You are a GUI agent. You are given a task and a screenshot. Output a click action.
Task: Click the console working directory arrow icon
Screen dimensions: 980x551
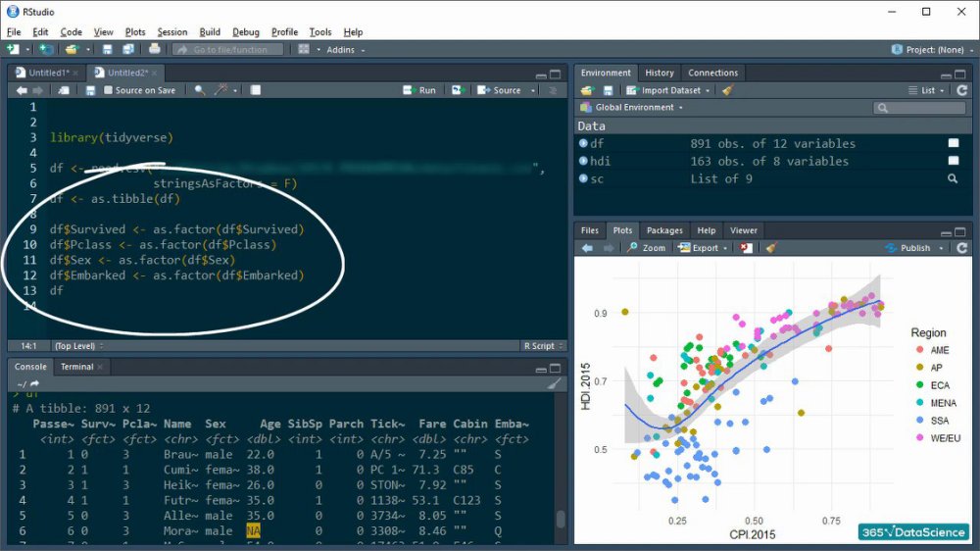tap(34, 383)
